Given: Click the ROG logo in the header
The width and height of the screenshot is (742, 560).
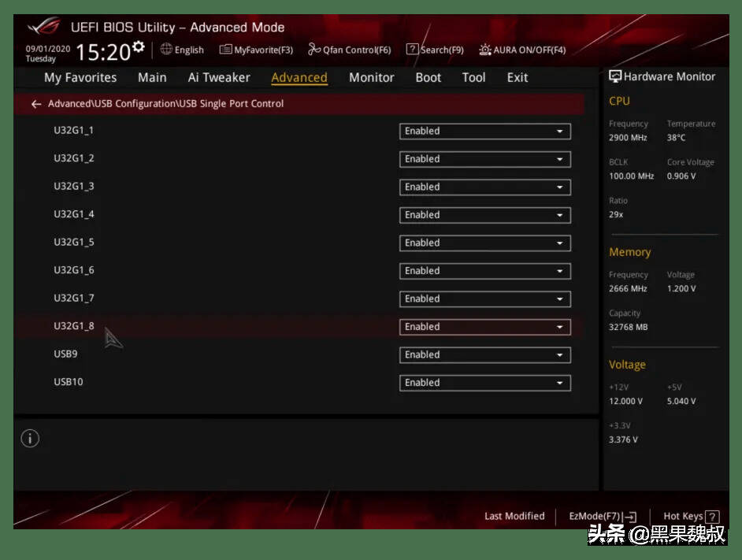Looking at the screenshot, I should [44, 27].
